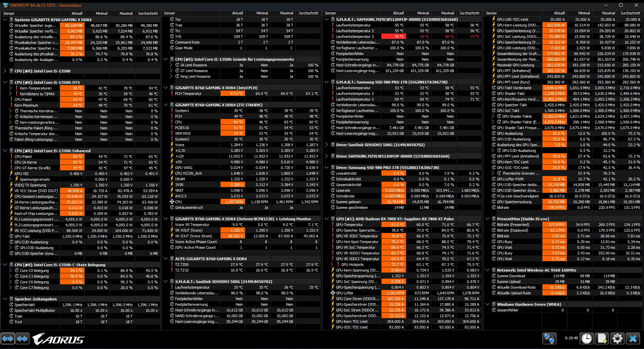Click the chip icon of System: GIGABYTE B760 group

[11, 20]
